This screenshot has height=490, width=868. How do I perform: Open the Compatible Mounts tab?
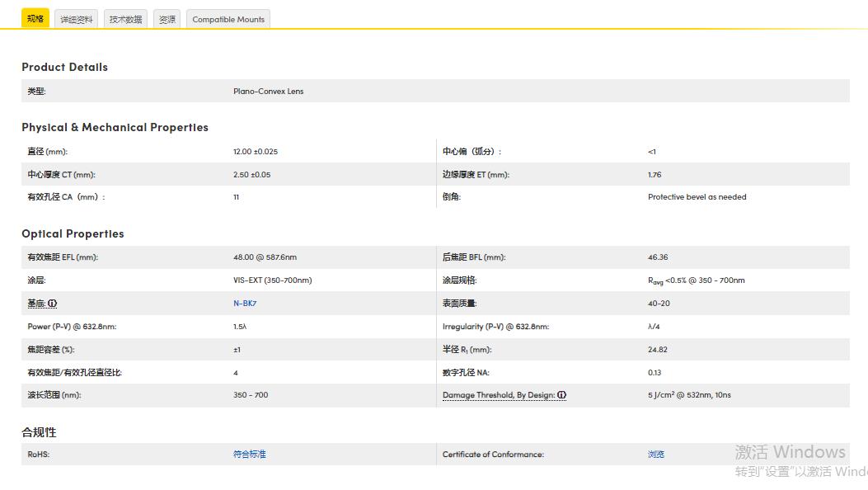228,19
